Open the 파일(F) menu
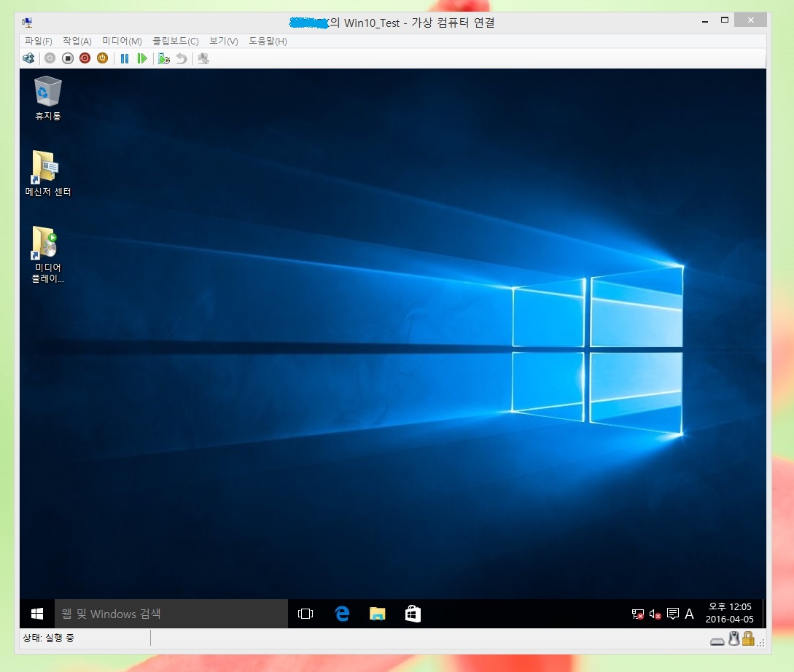Viewport: 794px width, 672px height. click(39, 41)
